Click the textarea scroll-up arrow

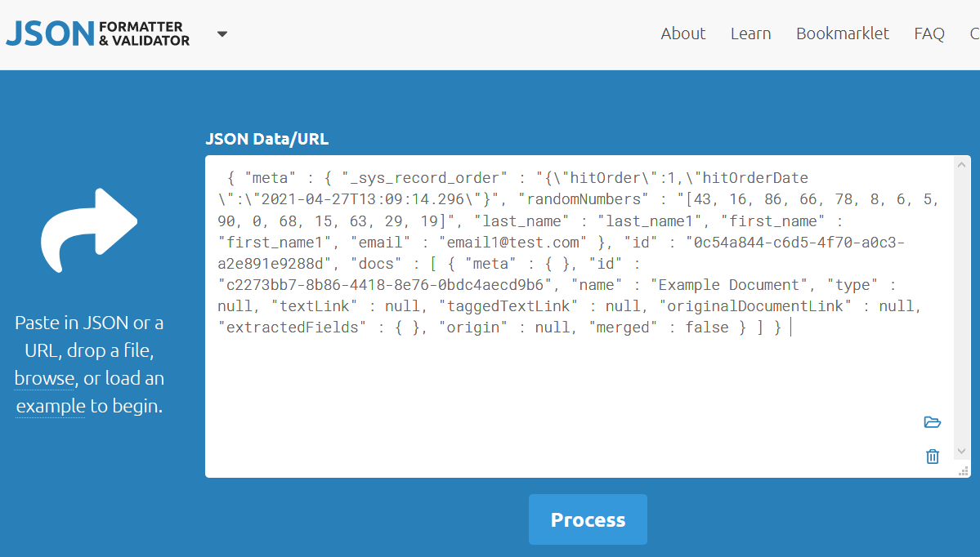tap(961, 165)
